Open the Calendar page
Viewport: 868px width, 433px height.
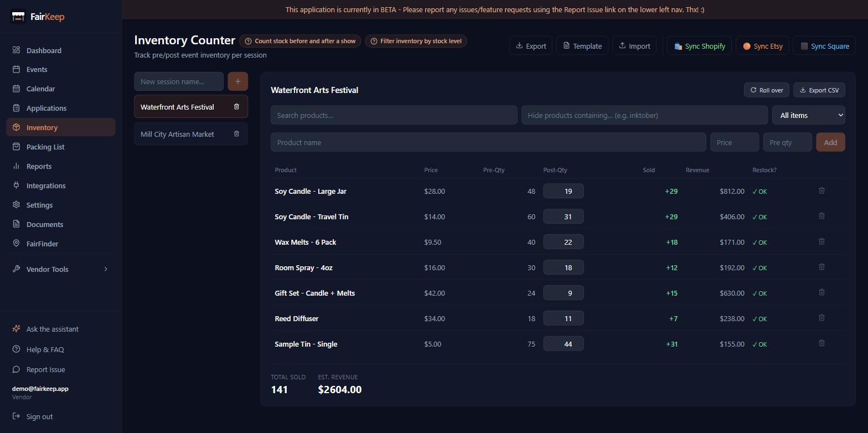pos(60,89)
